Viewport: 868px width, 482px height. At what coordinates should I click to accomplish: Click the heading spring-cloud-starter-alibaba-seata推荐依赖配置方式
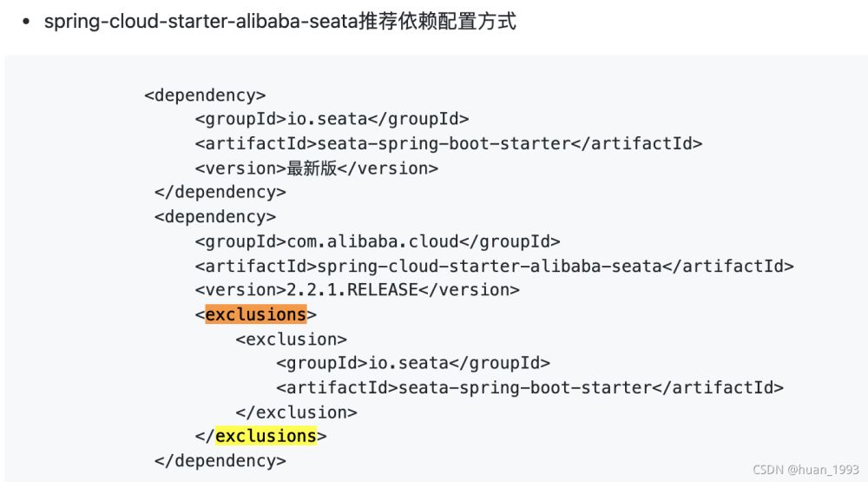tap(280, 22)
